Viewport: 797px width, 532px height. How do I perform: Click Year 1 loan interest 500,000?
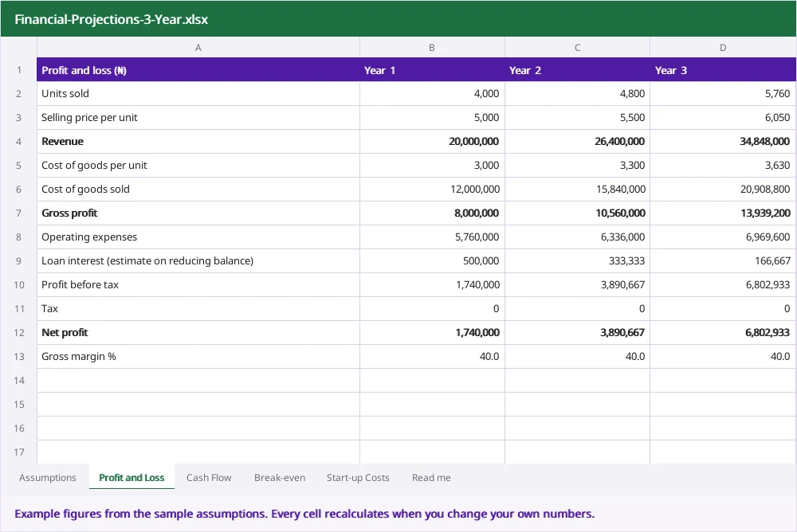tap(432, 260)
